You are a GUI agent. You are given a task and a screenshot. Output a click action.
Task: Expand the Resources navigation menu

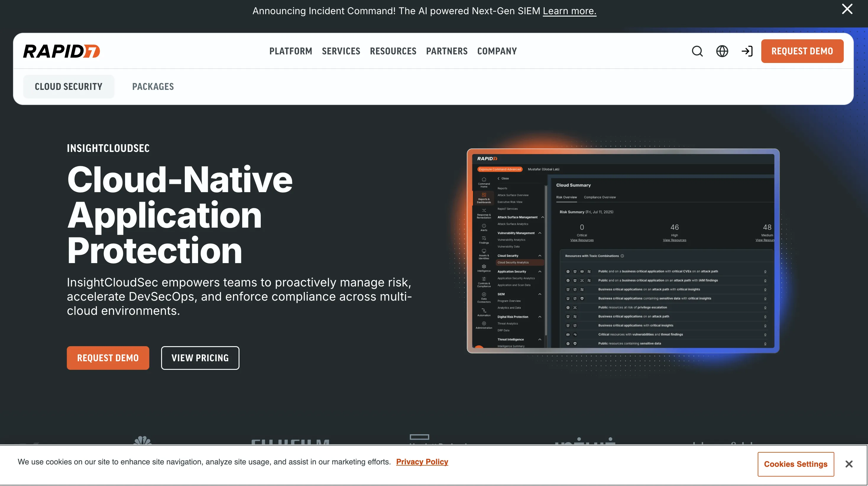pos(393,51)
